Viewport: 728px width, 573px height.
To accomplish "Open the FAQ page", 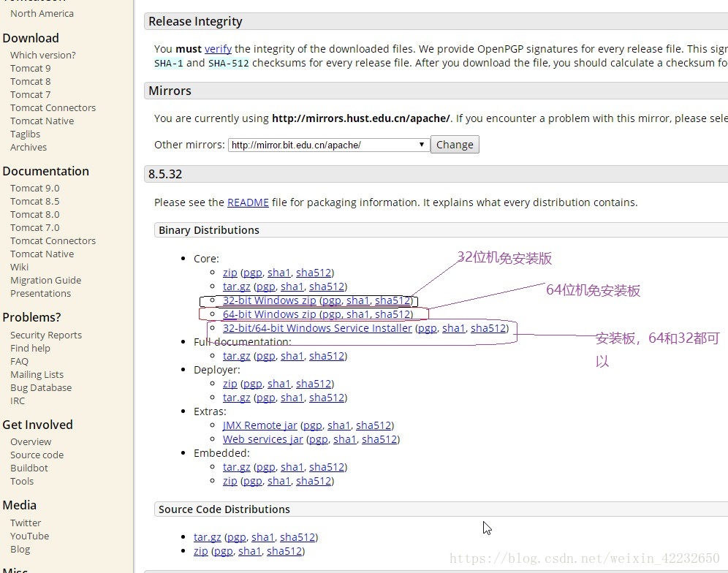I will [x=19, y=361].
